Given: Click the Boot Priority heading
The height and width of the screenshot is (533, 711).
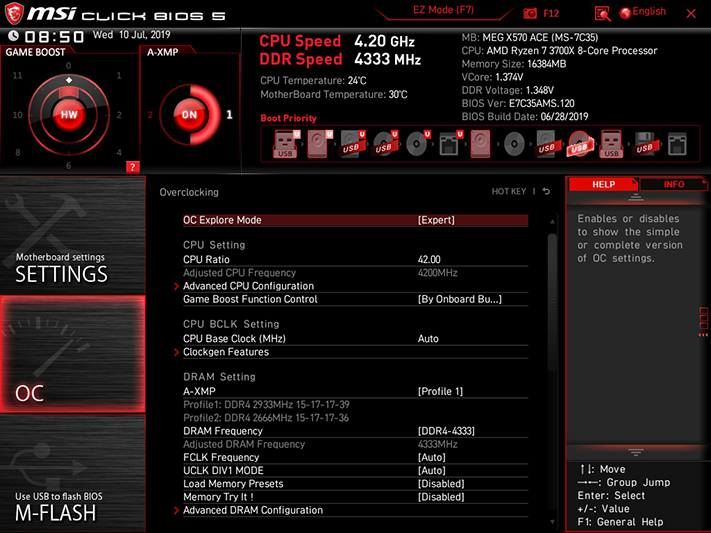Looking at the screenshot, I should point(288,118).
